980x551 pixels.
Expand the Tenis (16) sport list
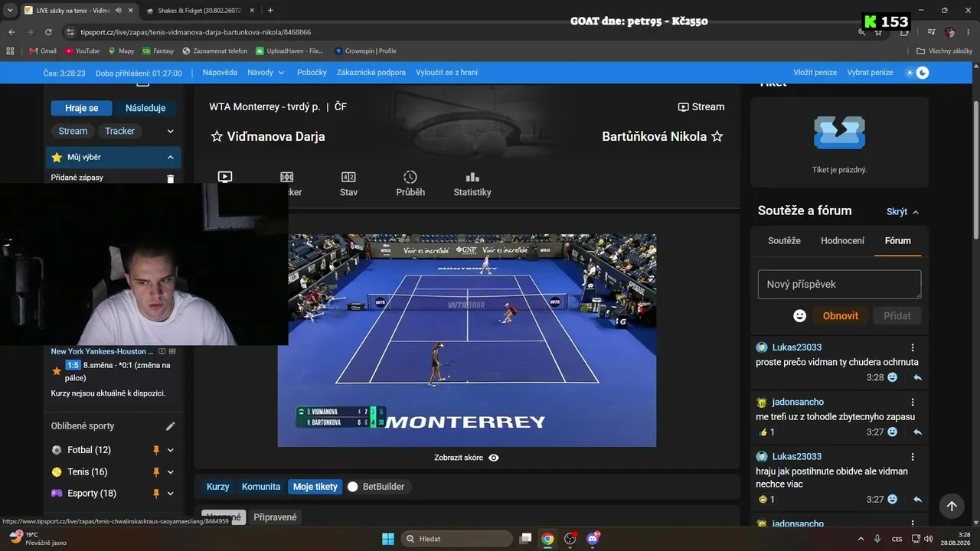tap(170, 472)
